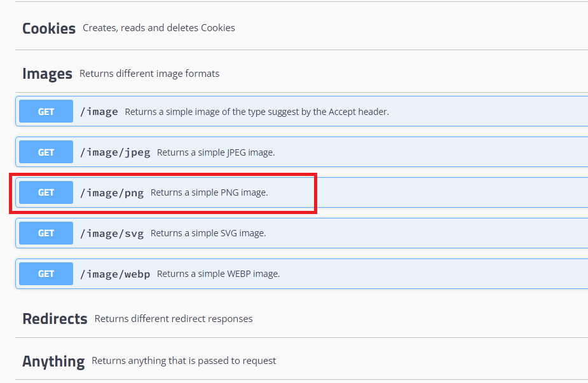Click 'Returns different redirect responses' text
The height and width of the screenshot is (383, 588).
pos(174,319)
